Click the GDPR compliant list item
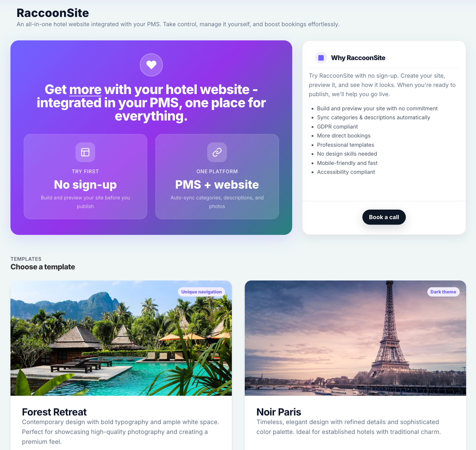476x450 pixels. pyautogui.click(x=337, y=127)
